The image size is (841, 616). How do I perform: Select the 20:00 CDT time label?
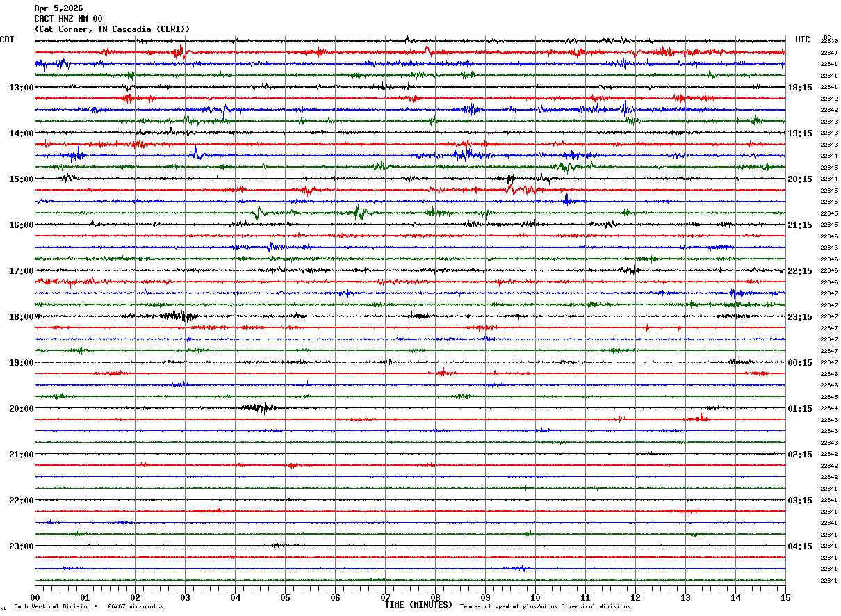tap(22, 409)
